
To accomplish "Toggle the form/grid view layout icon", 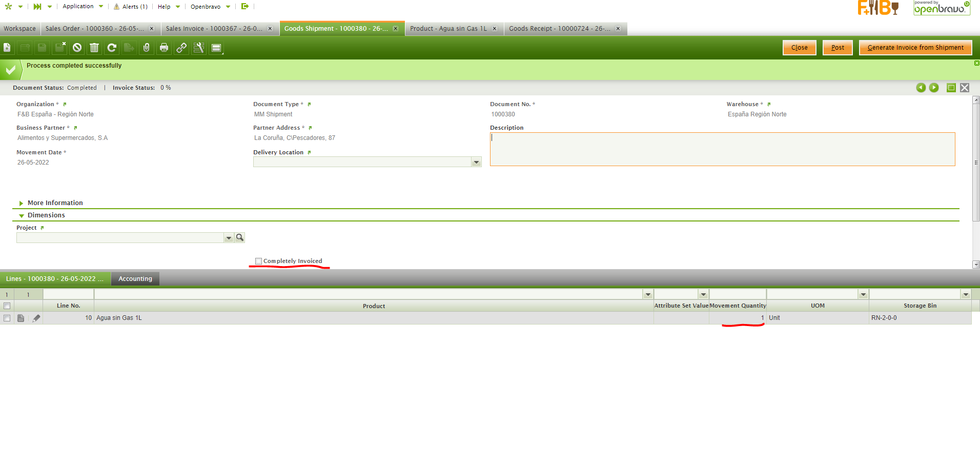I will (216, 48).
